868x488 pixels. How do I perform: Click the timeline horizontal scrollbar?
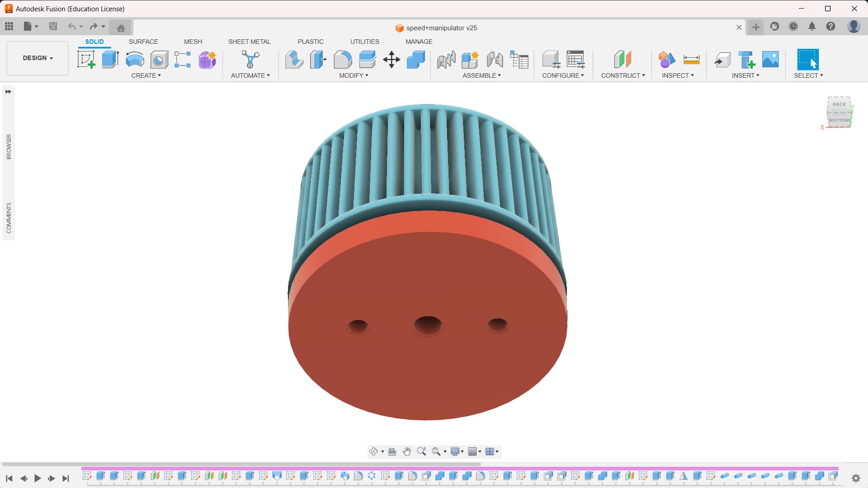pos(241,464)
